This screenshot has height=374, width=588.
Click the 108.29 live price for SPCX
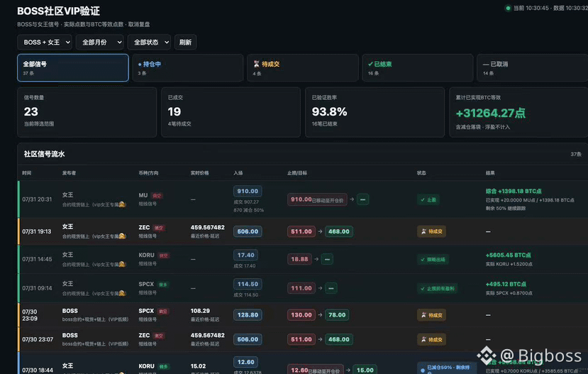pos(200,311)
